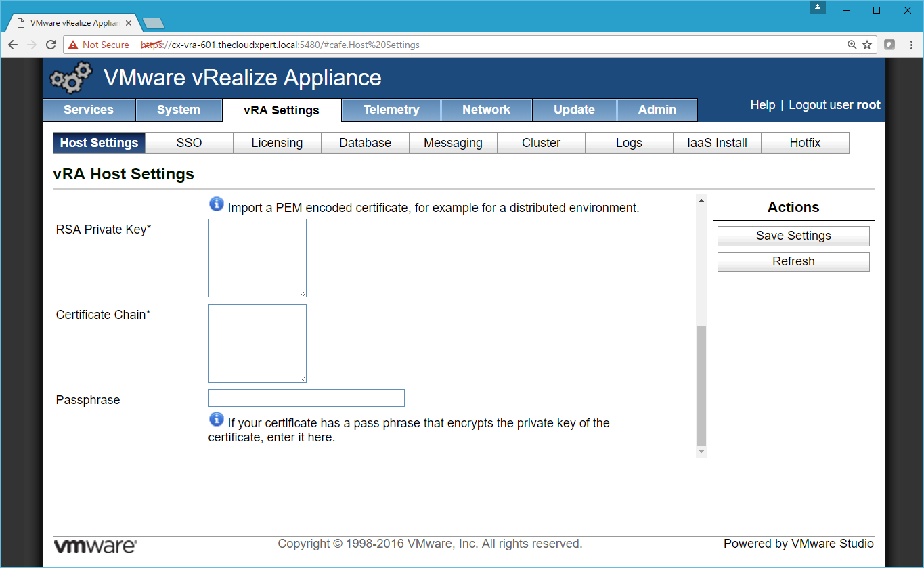This screenshot has width=924, height=568.
Task: Open the Help link
Action: pyautogui.click(x=762, y=105)
